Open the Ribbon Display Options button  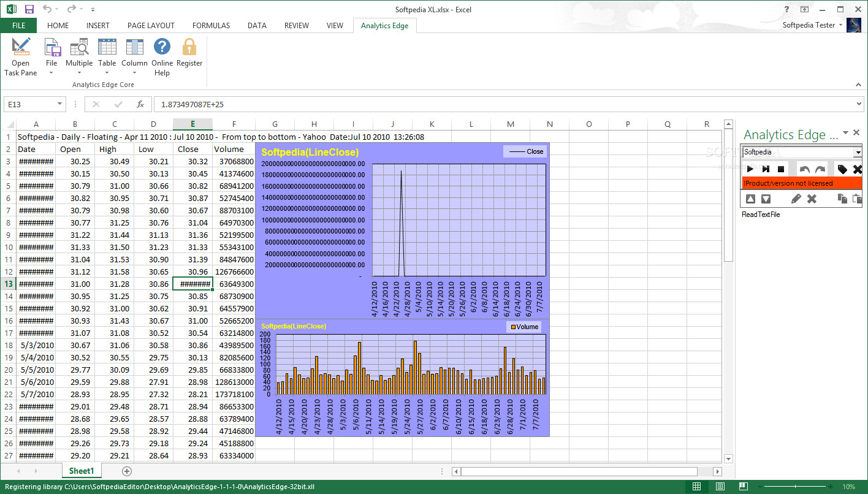[805, 9]
